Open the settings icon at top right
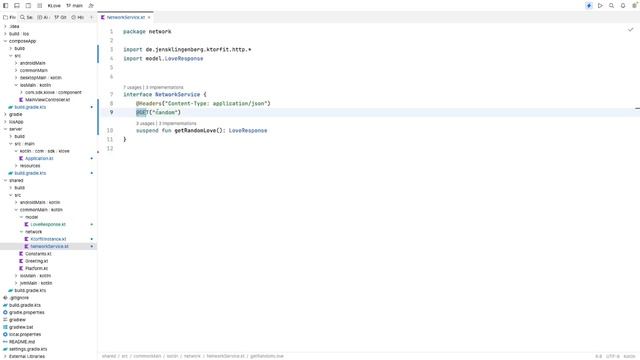 (x=634, y=6)
